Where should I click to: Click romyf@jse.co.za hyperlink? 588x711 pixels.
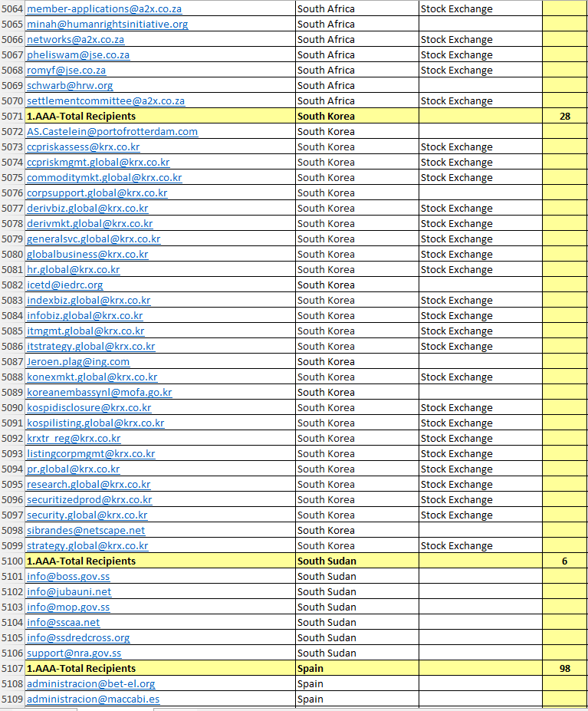66,71
